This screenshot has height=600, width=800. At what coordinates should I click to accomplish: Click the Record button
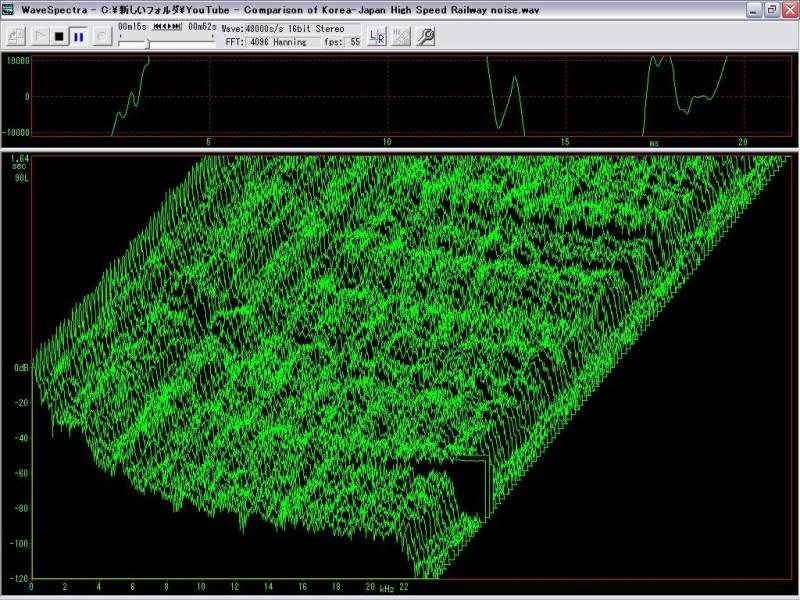(102, 37)
